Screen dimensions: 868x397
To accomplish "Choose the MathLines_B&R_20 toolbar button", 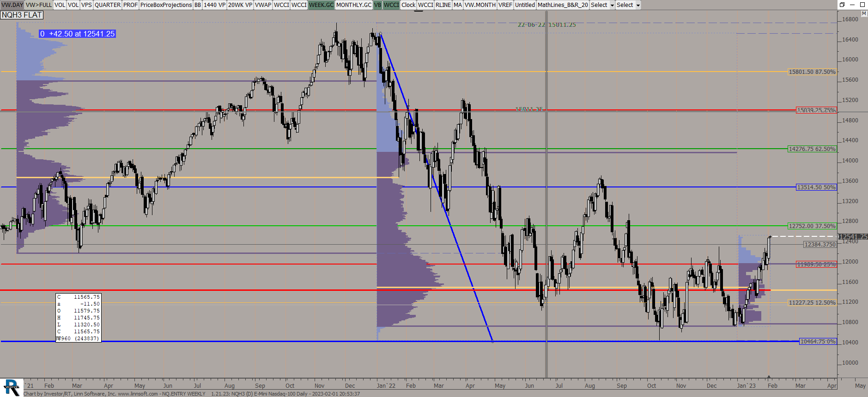I will point(563,5).
